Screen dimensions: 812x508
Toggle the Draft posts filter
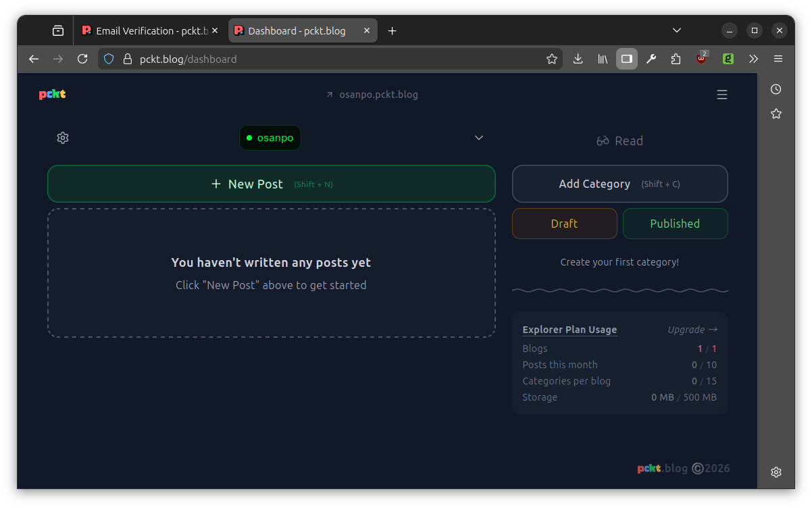564,224
